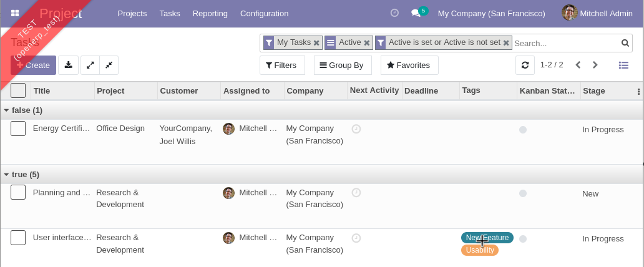Click the collapse all groups icon
The height and width of the screenshot is (267, 644).
point(109,65)
